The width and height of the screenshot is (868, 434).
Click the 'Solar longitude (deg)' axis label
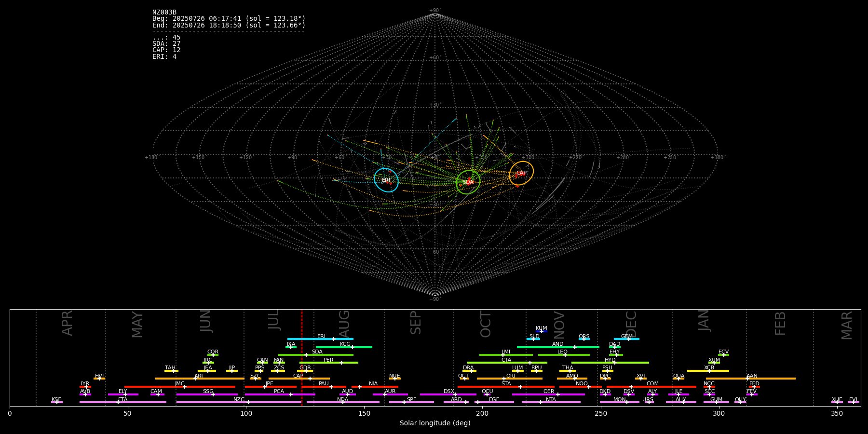[435, 423]
